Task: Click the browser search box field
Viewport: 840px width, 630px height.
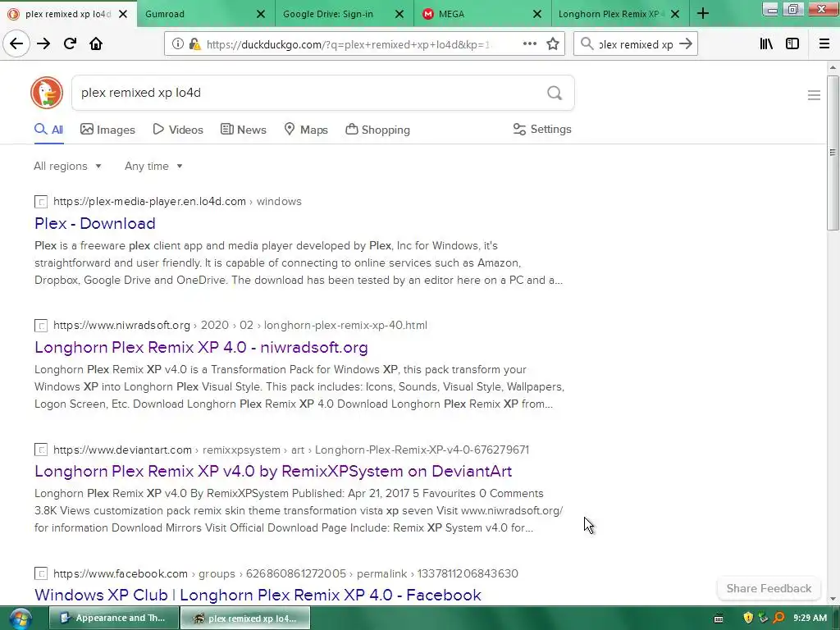Action: click(x=636, y=44)
